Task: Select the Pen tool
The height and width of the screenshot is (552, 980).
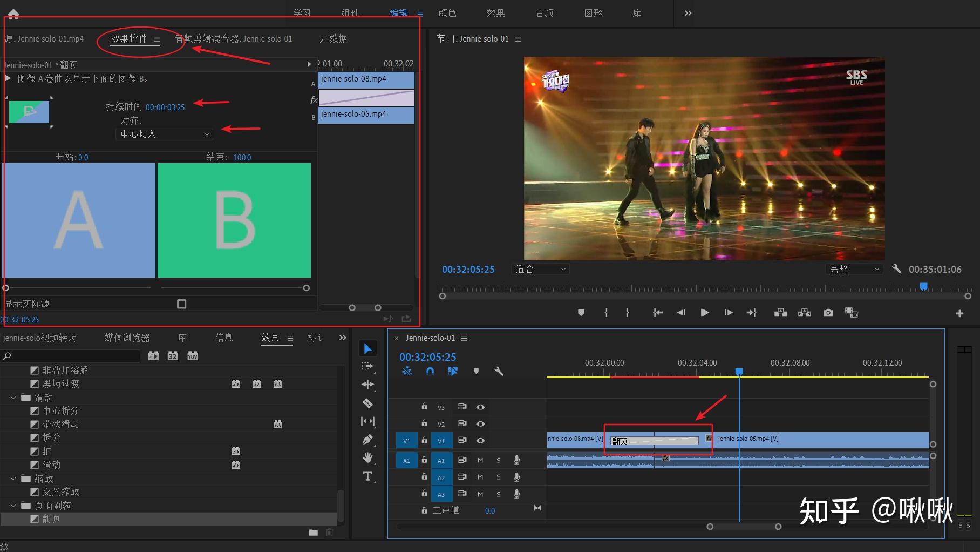Action: point(367,440)
